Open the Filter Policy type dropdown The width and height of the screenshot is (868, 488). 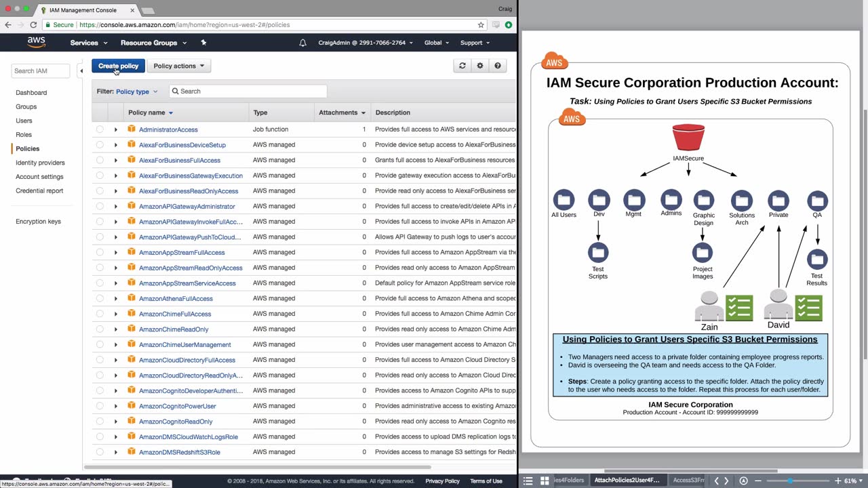[x=136, y=91]
